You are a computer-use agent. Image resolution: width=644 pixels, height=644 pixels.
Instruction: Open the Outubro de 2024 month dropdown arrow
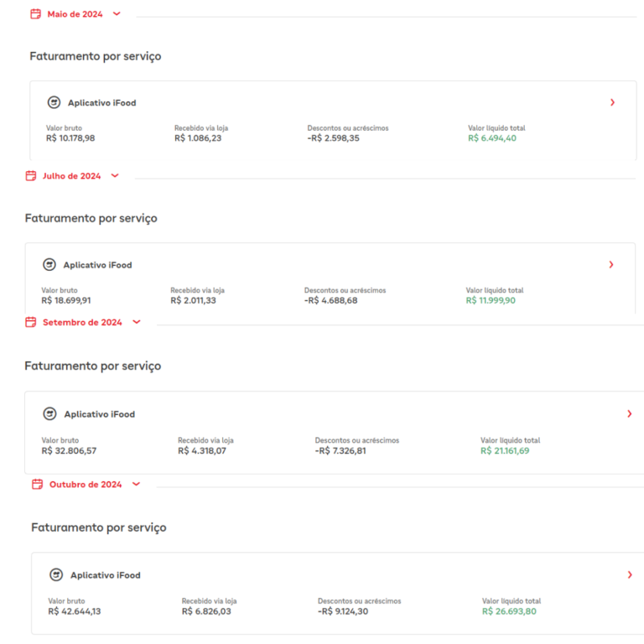(137, 484)
